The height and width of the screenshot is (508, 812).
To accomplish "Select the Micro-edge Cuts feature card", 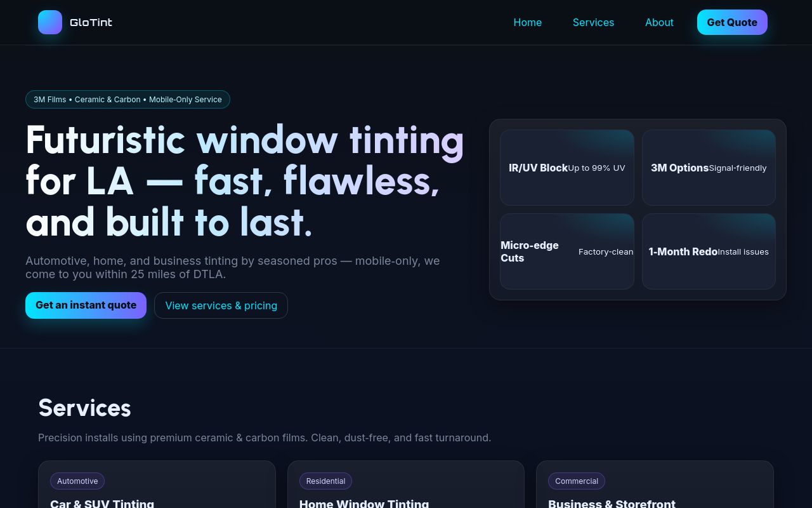I will coord(567,251).
